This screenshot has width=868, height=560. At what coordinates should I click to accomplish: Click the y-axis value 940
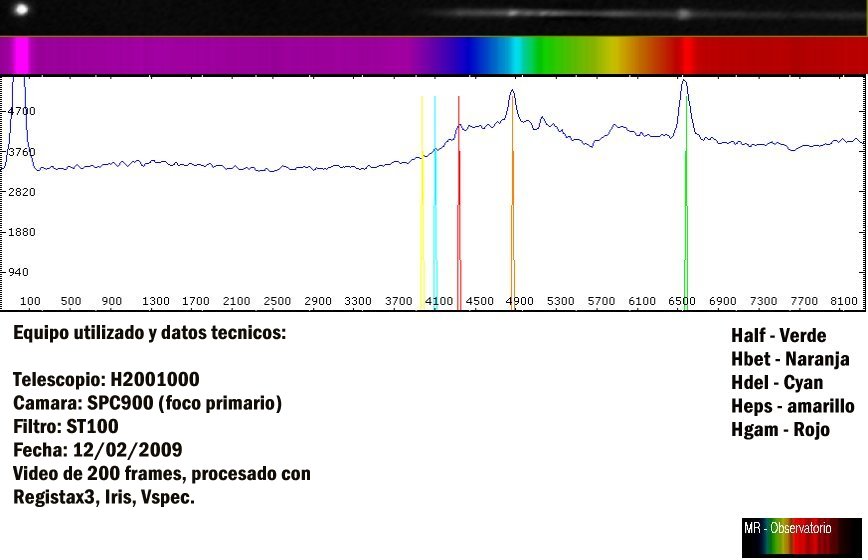[x=18, y=272]
